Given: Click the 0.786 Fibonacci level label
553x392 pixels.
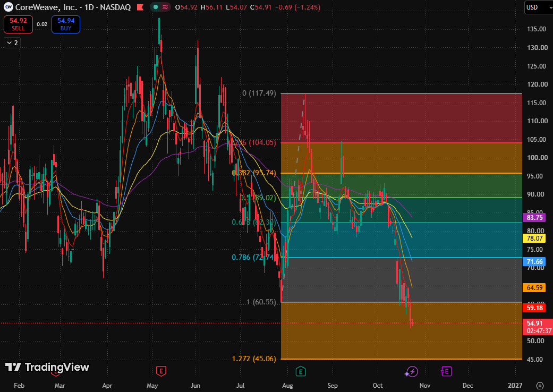Looking at the screenshot, I should pos(252,257).
